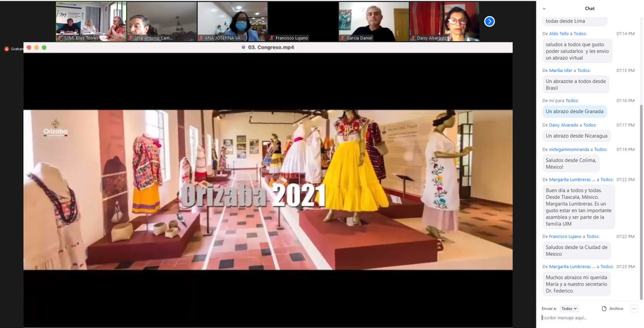
Task: Select Jose Antonio's video thumbnail
Action: tap(162, 21)
